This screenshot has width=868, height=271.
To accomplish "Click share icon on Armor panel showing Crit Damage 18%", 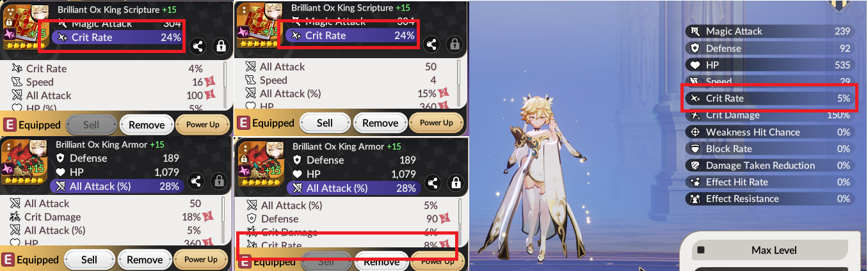I will [197, 182].
